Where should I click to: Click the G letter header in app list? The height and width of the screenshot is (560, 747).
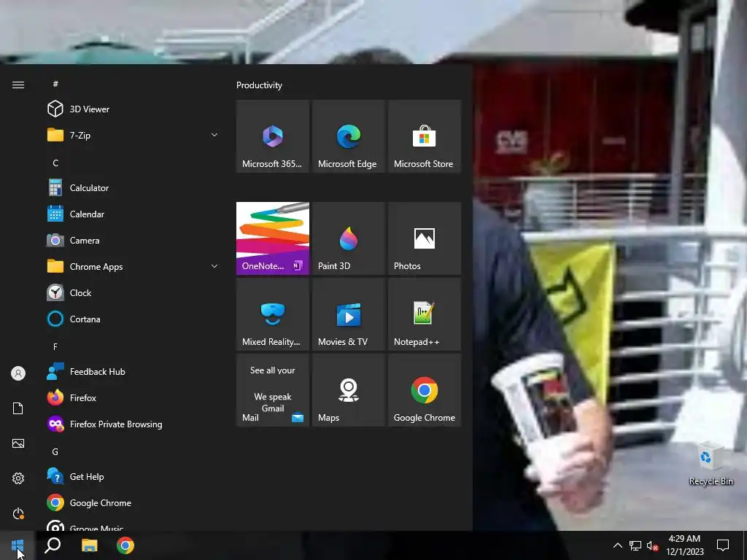55,451
